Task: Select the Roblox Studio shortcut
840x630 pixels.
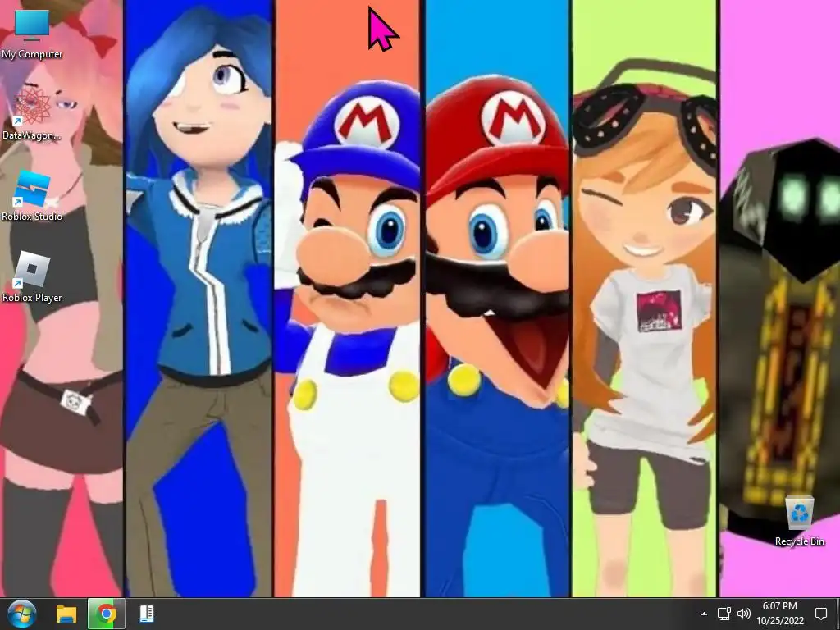Action: pyautogui.click(x=32, y=196)
